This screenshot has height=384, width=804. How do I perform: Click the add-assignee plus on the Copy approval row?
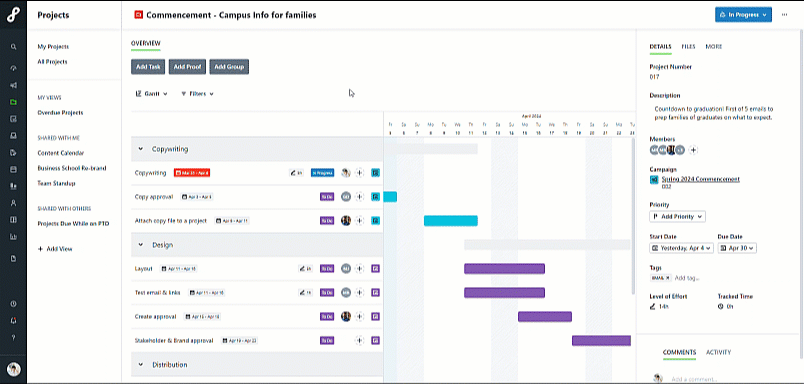click(359, 196)
